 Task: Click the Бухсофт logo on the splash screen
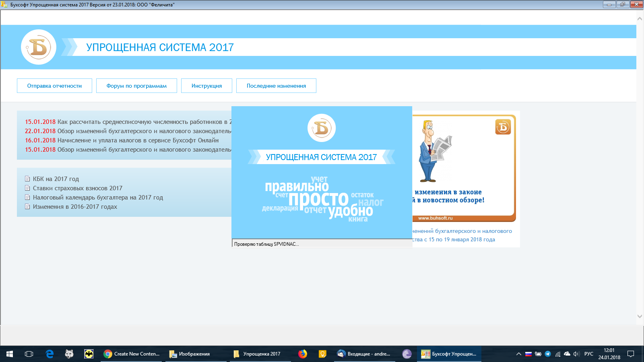pos(322,128)
